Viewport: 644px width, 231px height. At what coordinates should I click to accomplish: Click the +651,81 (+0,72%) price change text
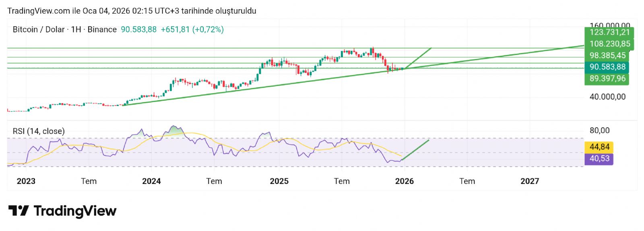point(192,30)
